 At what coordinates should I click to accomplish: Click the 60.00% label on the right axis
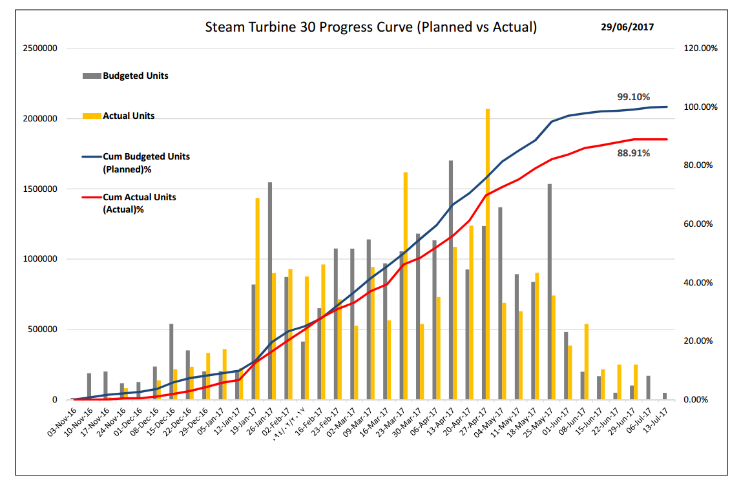coord(698,224)
